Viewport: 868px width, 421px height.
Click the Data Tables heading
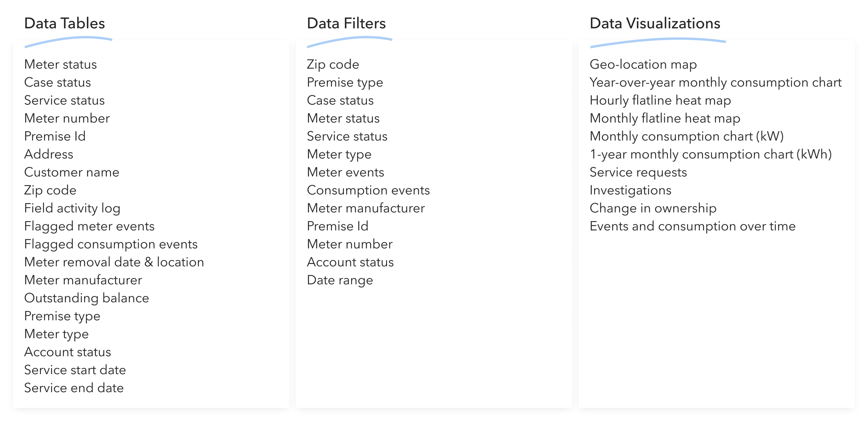click(65, 23)
